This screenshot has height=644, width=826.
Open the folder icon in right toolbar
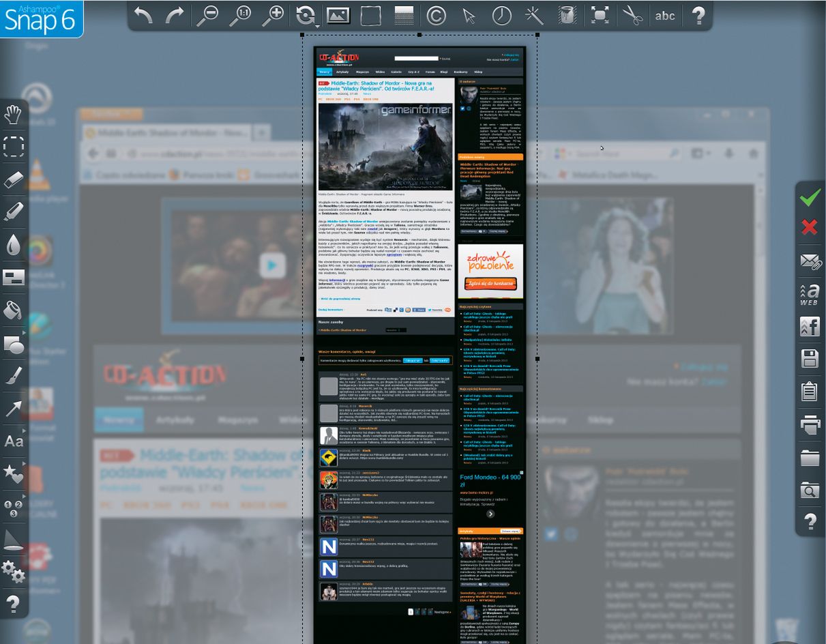810,457
